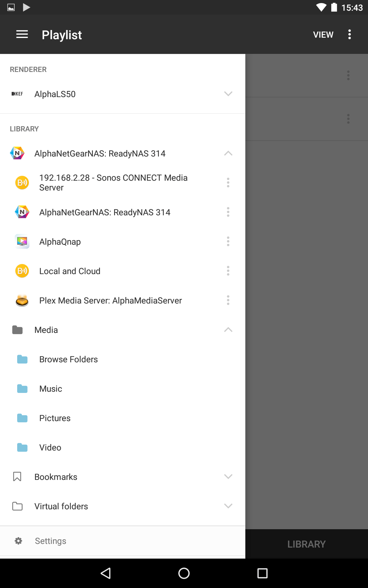Click the Video folder icon
Image resolution: width=368 pixels, height=588 pixels.
click(22, 447)
